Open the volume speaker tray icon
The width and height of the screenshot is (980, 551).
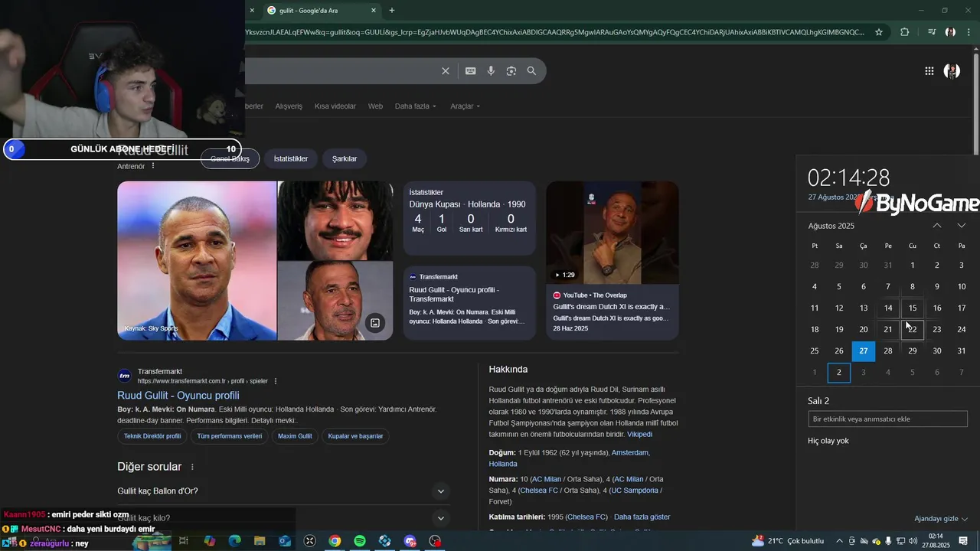coord(913,541)
